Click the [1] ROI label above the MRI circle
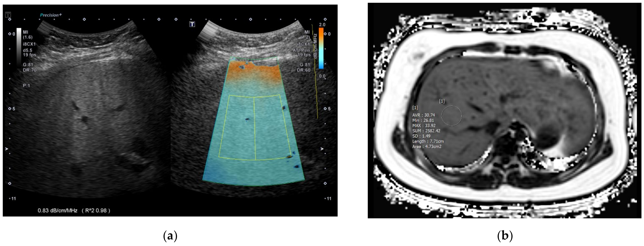644x246 pixels. click(442, 101)
